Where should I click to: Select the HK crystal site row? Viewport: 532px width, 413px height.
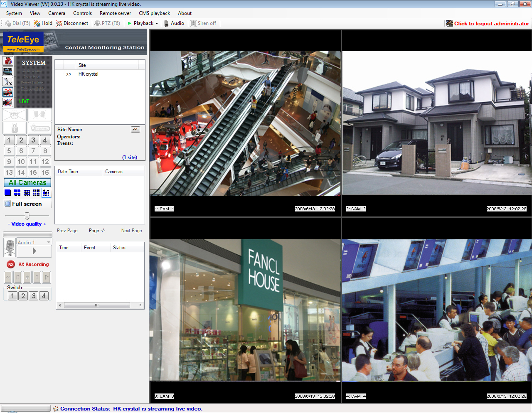point(100,74)
